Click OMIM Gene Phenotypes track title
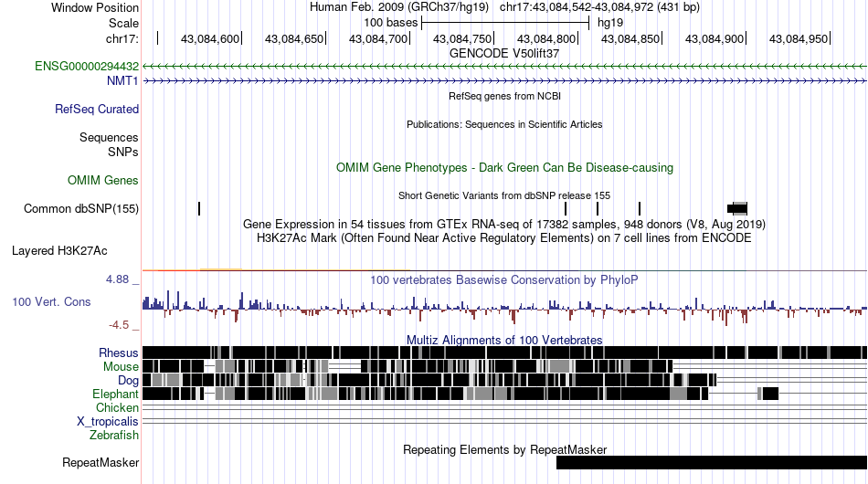This screenshot has height=484, width=868. (504, 168)
